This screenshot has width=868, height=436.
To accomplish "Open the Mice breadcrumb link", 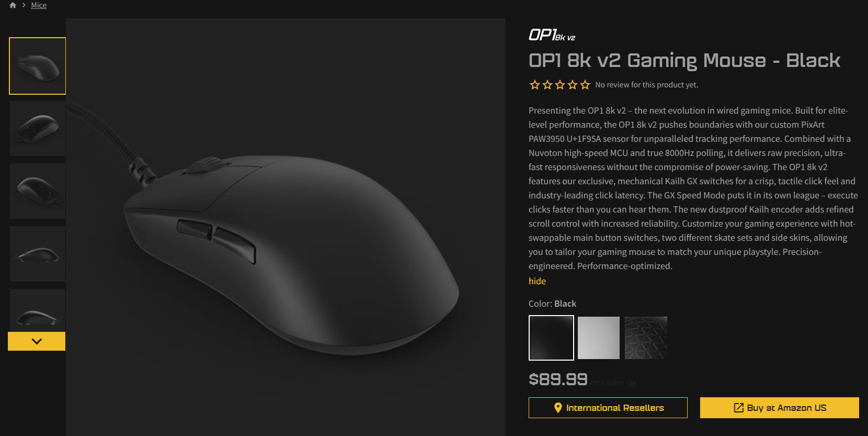I will pyautogui.click(x=39, y=5).
